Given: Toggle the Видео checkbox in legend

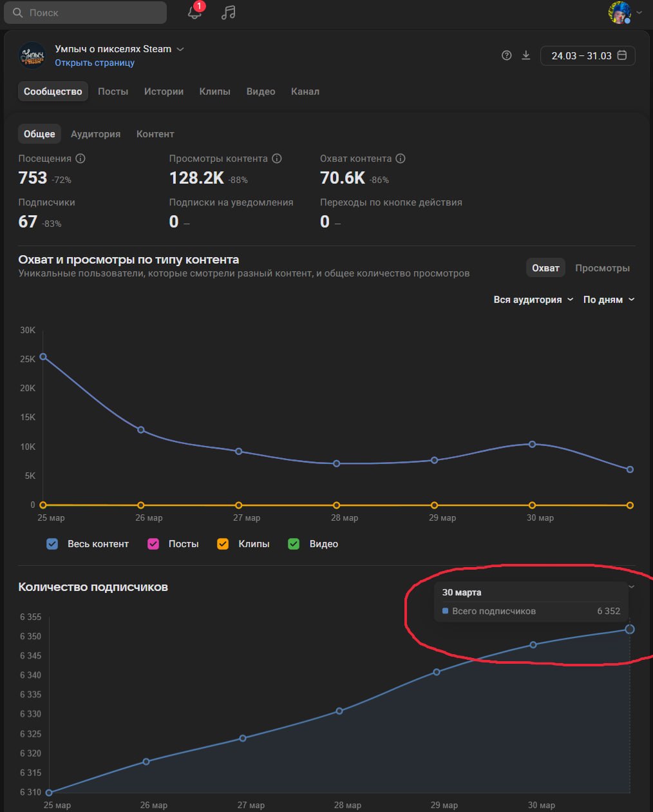Looking at the screenshot, I should click(x=294, y=544).
